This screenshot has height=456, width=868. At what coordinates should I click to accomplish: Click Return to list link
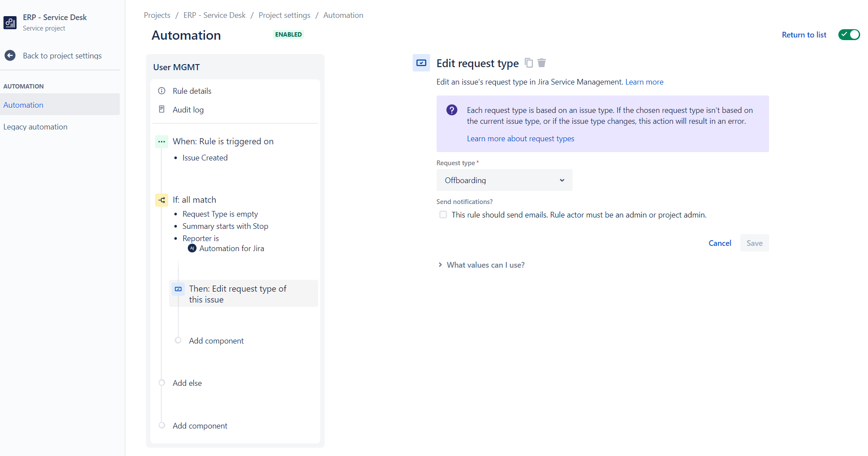point(804,35)
